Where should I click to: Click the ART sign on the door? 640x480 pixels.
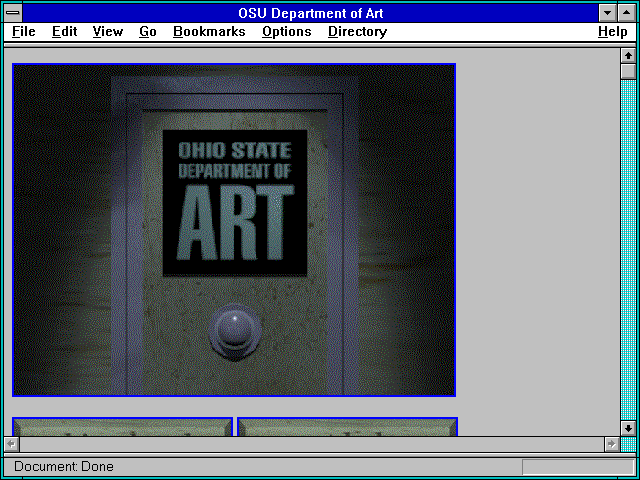coord(235,203)
